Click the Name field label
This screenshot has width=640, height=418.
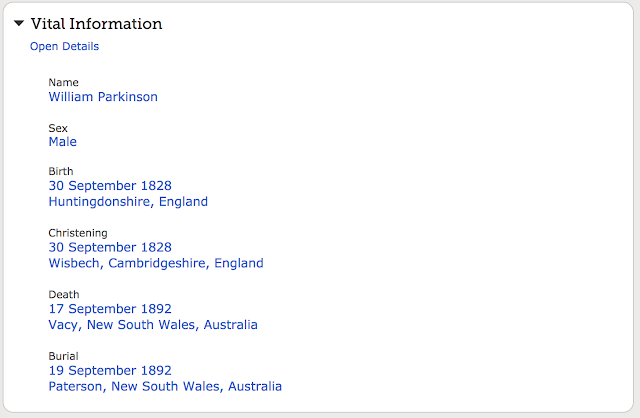pos(63,82)
